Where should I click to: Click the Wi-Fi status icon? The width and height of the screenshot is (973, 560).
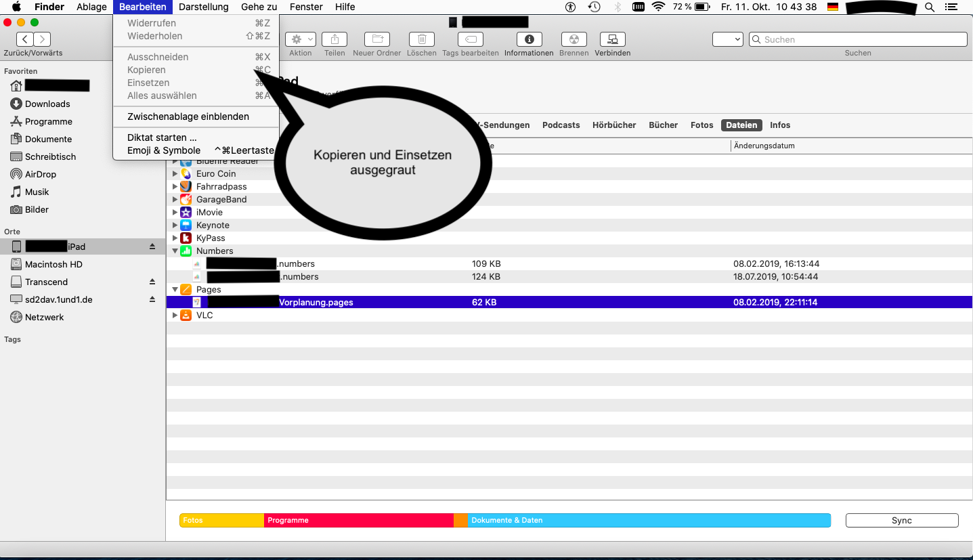658,7
